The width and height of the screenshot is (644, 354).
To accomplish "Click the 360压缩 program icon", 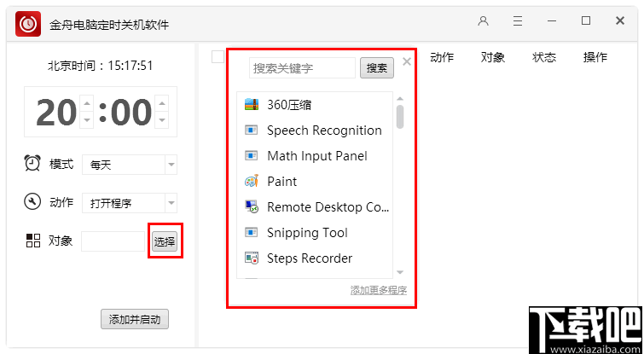I will tap(252, 105).
